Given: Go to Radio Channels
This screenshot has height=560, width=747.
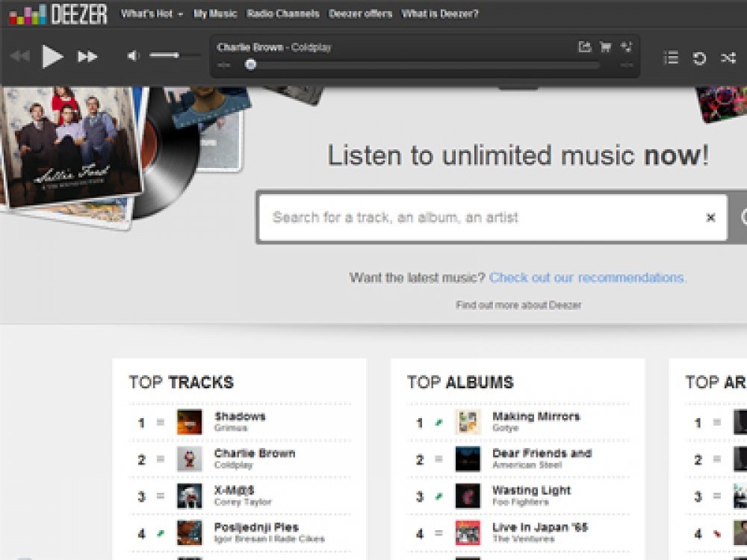Looking at the screenshot, I should pyautogui.click(x=283, y=13).
